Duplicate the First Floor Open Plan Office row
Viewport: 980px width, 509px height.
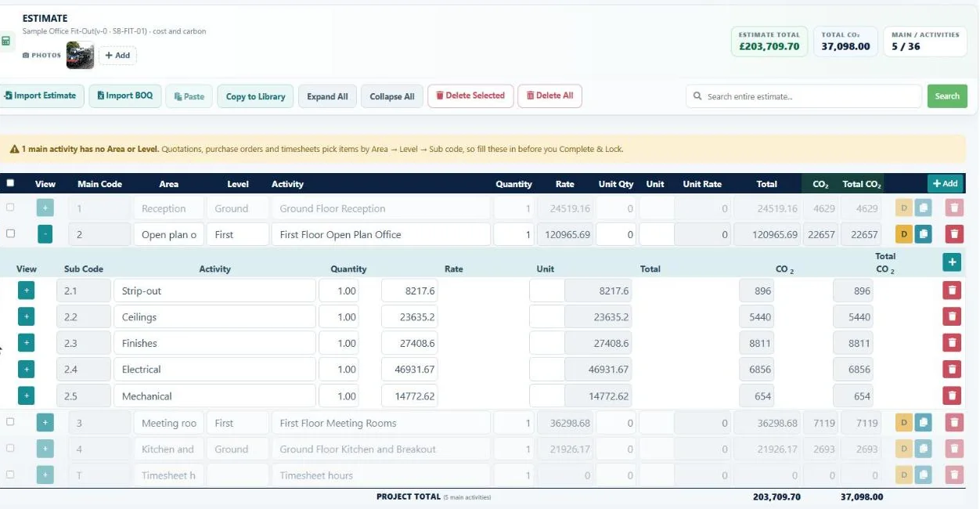[923, 234]
